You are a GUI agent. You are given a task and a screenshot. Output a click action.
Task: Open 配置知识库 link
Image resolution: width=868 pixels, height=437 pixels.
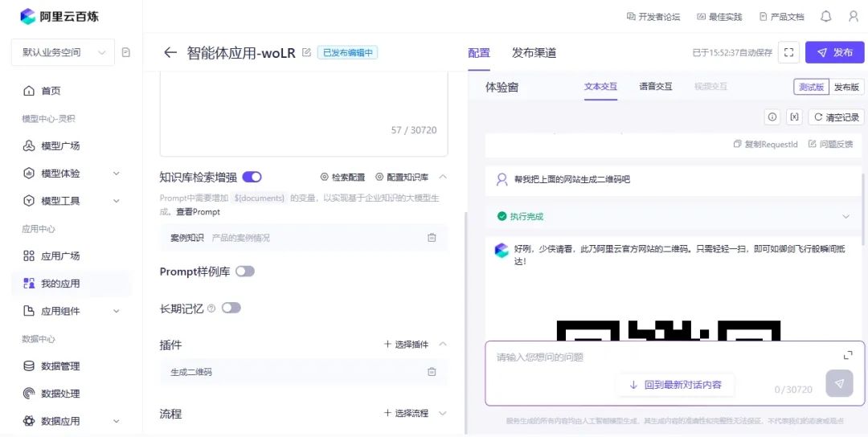click(402, 177)
